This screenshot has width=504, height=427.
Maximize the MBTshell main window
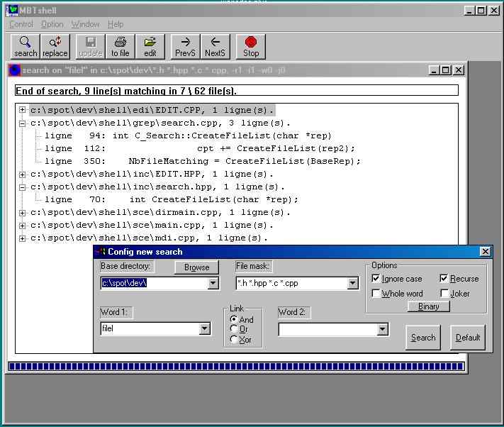tap(481, 11)
